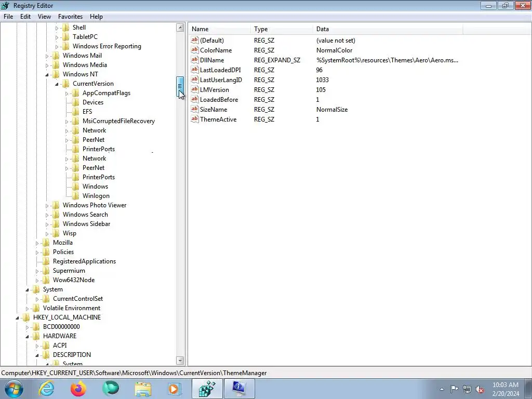
Task: Open Windows Explorer from the taskbar
Action: (143, 389)
